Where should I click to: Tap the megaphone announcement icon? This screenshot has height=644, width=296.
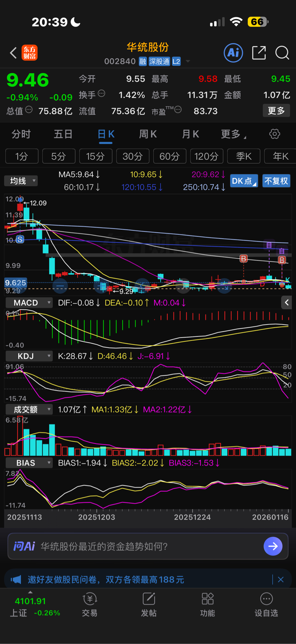tap(16, 580)
